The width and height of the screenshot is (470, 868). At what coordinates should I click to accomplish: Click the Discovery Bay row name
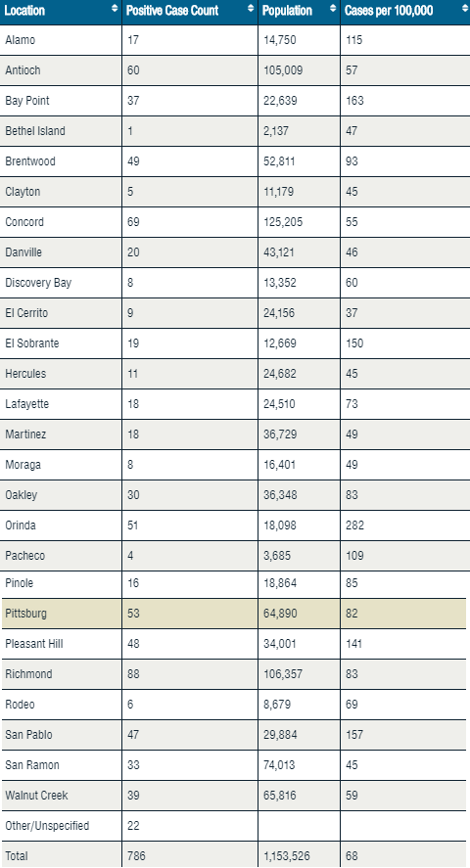(38, 283)
